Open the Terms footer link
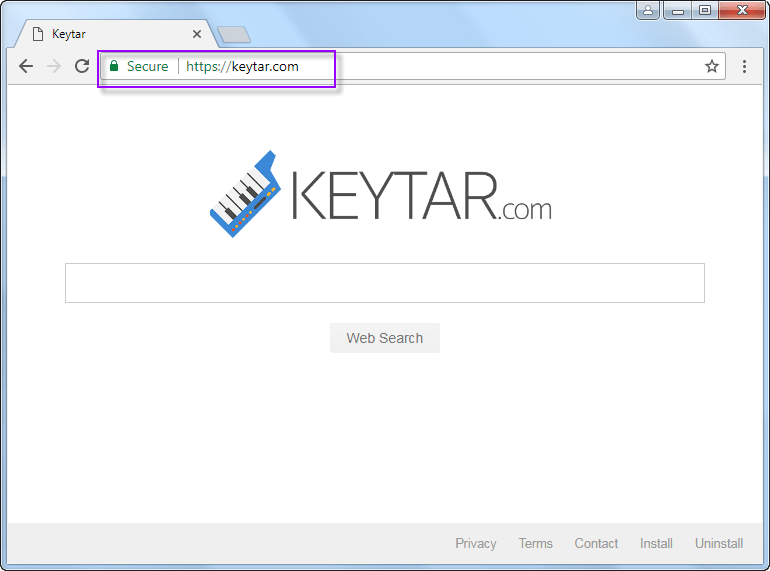This screenshot has width=770, height=571. coord(535,543)
